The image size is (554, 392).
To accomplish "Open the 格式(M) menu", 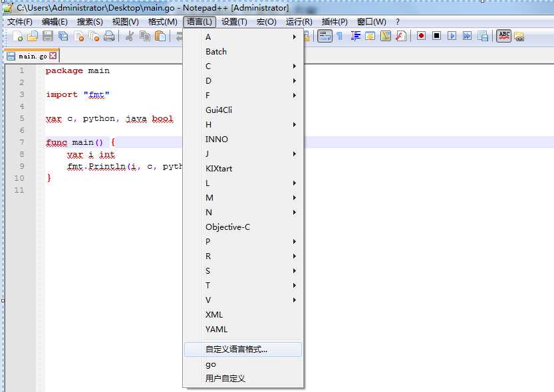I will pos(163,22).
